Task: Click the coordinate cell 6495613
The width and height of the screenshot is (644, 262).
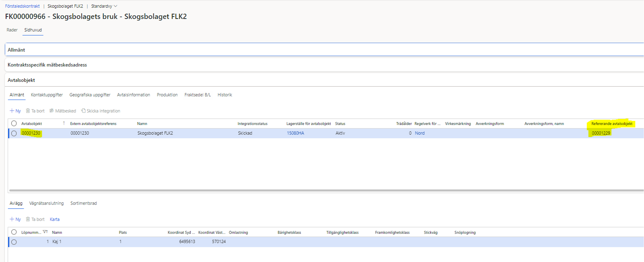Action: (x=187, y=242)
